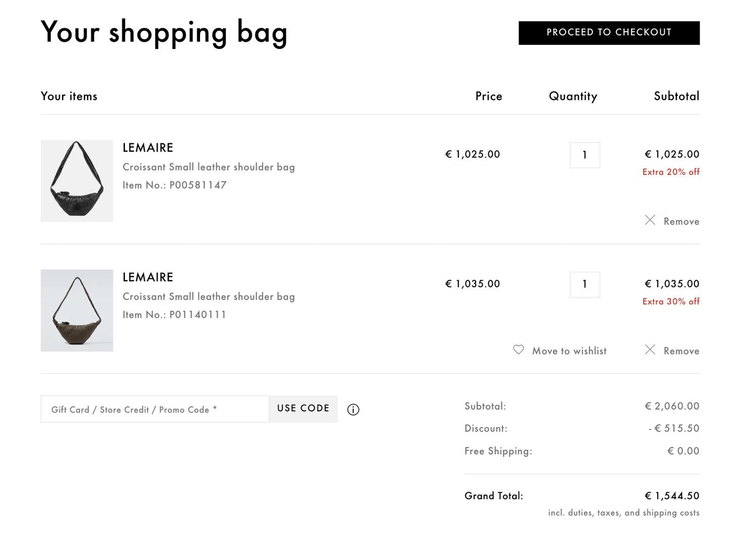
Task: Select quantity box for the €1,025.00 bag
Action: pos(585,155)
